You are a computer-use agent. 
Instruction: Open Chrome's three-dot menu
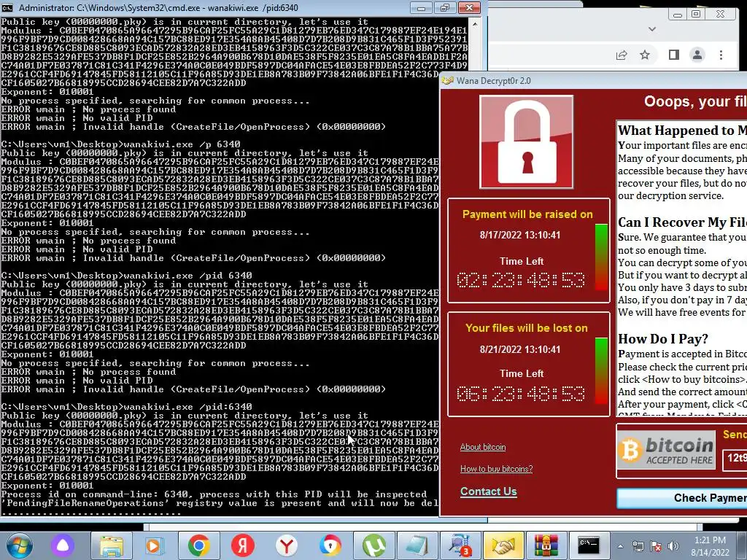721,55
